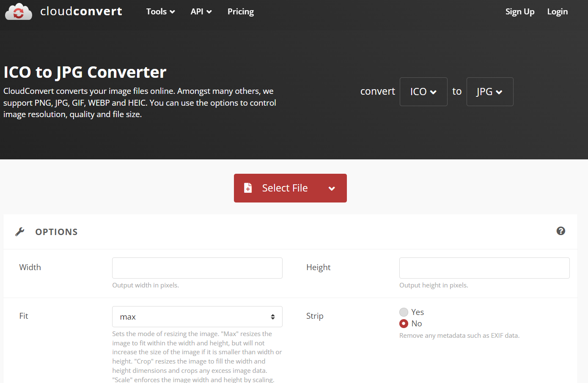
Task: Select Yes for the Strip option
Action: 404,312
